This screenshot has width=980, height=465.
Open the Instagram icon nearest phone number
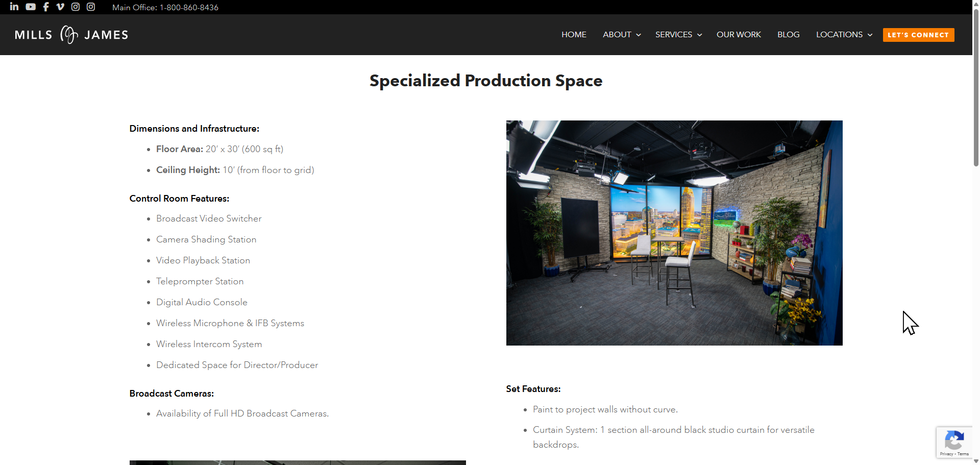(x=91, y=7)
